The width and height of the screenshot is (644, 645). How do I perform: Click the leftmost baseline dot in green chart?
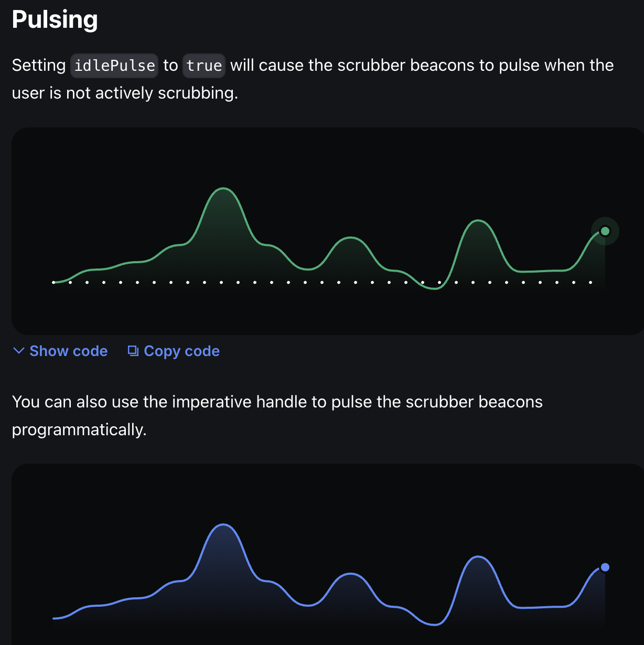tap(53, 283)
